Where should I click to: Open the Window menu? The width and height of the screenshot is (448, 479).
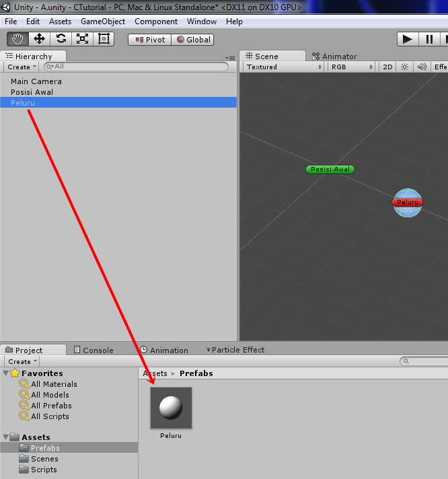point(202,22)
